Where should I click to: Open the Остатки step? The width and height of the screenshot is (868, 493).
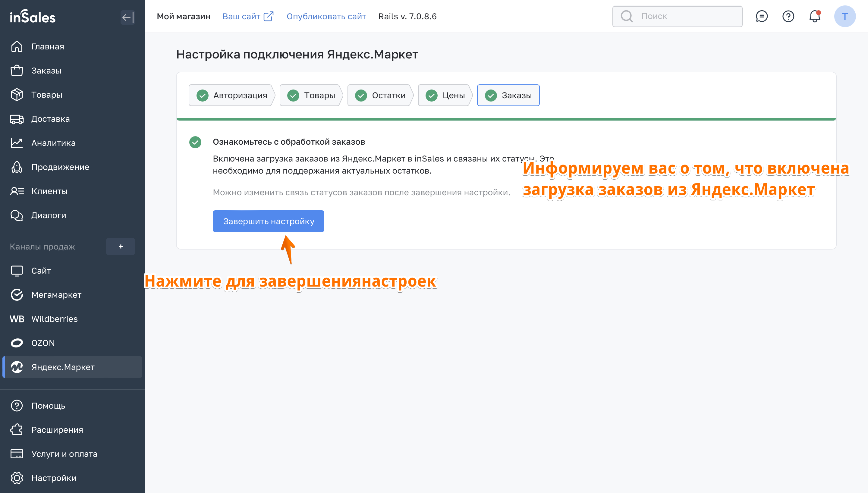[380, 96]
